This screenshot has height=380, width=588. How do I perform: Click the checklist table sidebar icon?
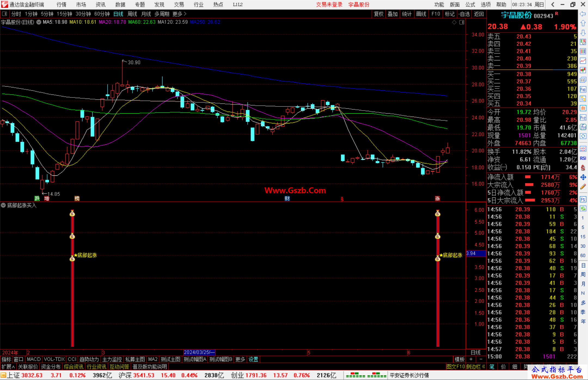point(583,42)
